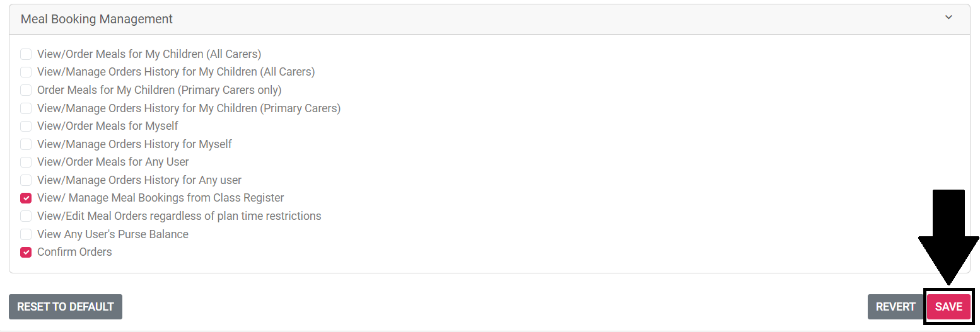Enable View/Order Meals for Any User
Screen dimensions: 980x332
coord(26,162)
